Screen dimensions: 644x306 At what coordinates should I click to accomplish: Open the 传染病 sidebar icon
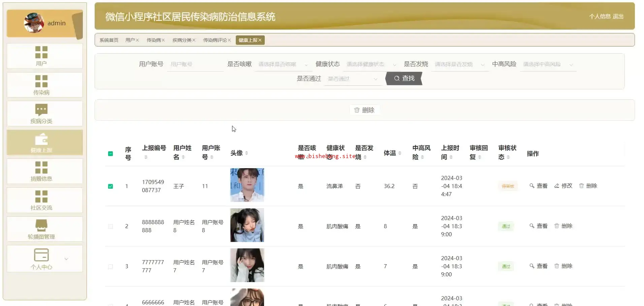41,81
